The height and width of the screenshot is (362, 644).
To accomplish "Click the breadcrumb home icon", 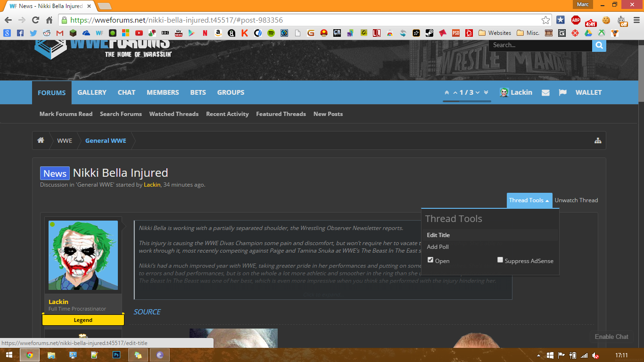I will pos(41,140).
